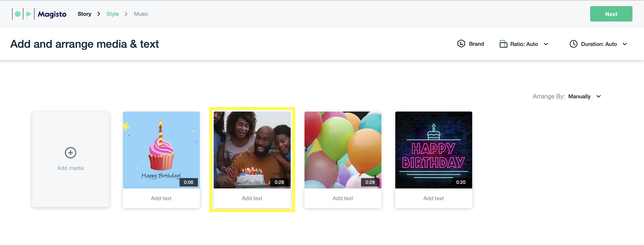Click the Brand hexagon icon
This screenshot has height=245, width=644.
click(461, 44)
